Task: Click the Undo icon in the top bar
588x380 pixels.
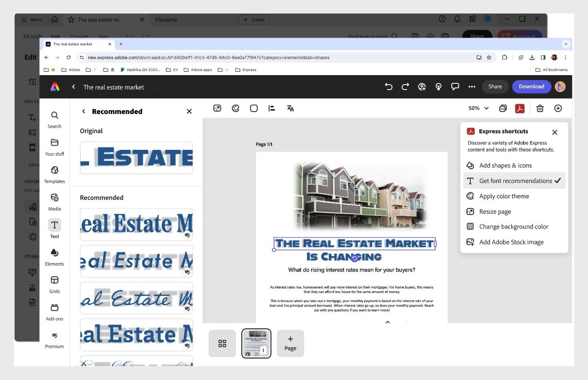Action: click(388, 87)
